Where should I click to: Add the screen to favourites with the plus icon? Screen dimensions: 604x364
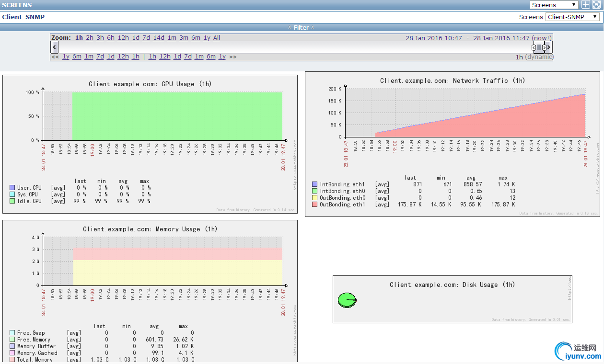(586, 5)
